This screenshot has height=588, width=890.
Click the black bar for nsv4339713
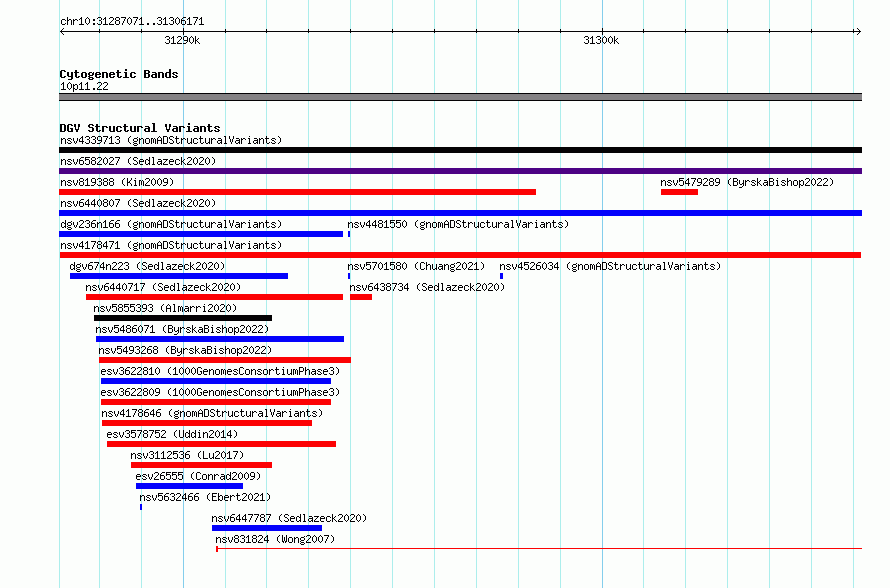[x=460, y=150]
